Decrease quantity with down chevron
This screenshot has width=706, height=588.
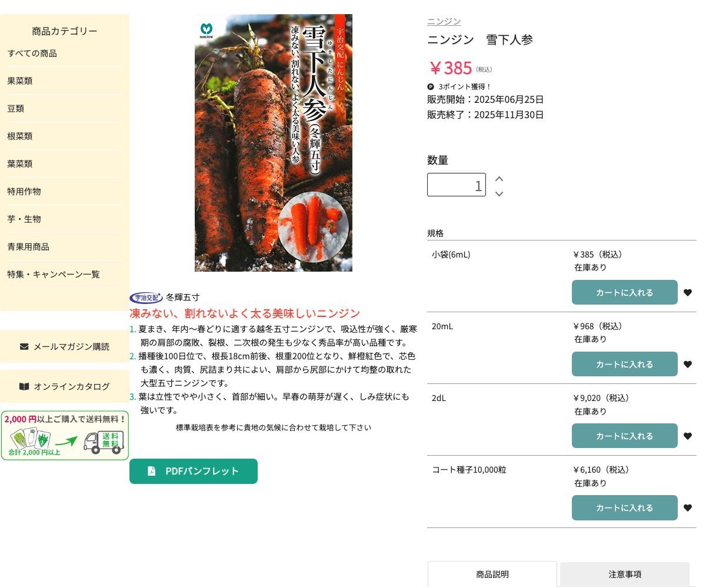tap(499, 193)
